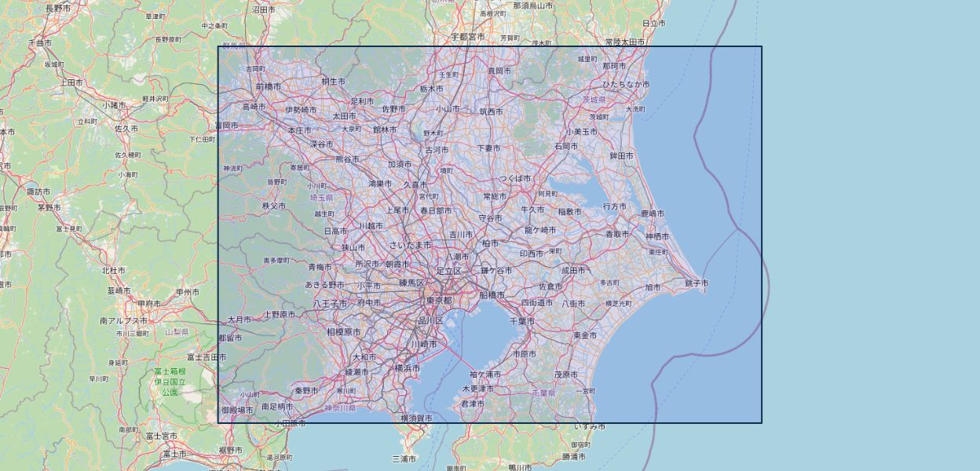
Task: Click the 川崎市 city label
Action: (422, 344)
